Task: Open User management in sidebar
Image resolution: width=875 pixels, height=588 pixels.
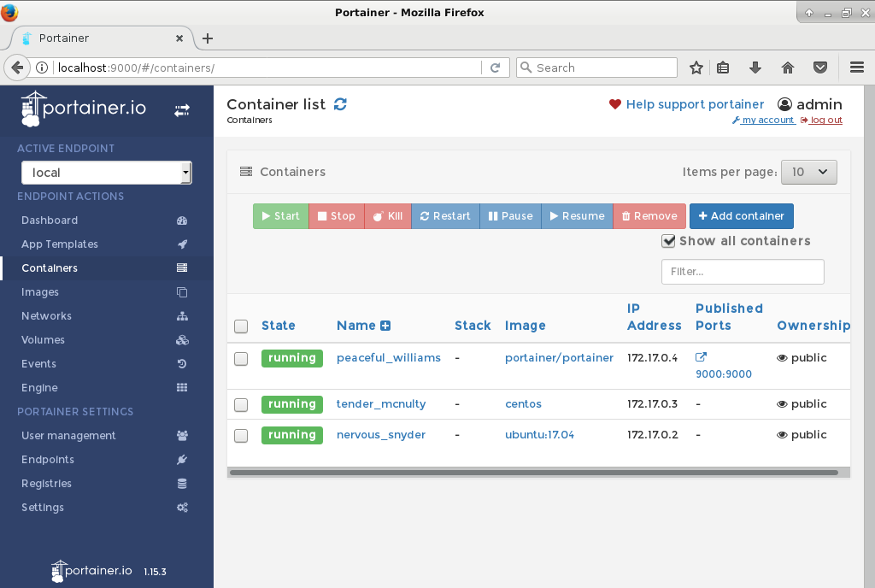Action: pos(107,436)
